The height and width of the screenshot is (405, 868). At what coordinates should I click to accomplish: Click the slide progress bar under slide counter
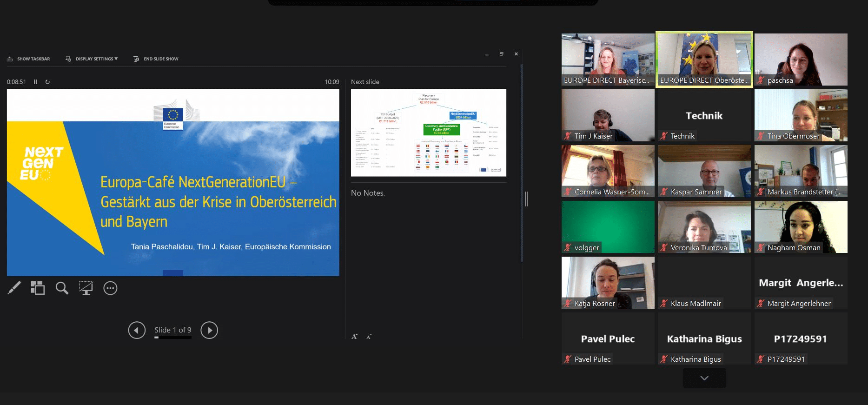pyautogui.click(x=173, y=338)
